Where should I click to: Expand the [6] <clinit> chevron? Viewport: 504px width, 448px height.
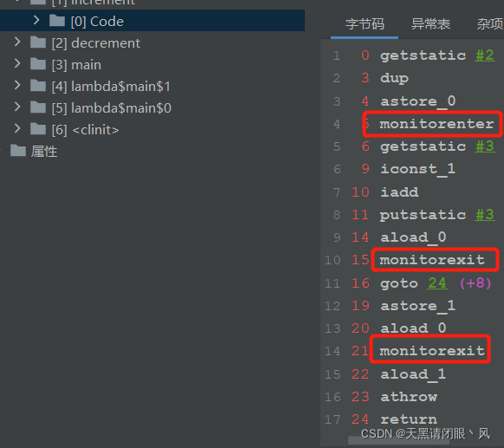click(x=17, y=128)
